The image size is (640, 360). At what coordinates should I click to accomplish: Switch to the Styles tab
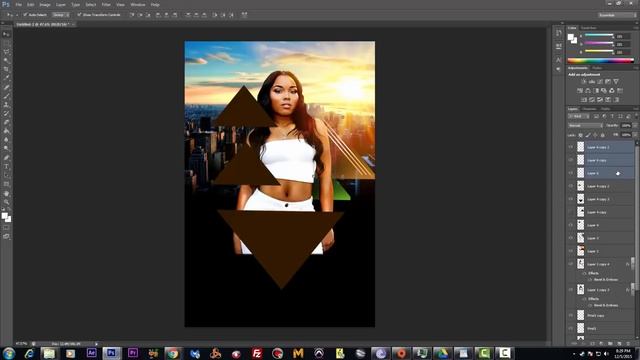(x=597, y=68)
